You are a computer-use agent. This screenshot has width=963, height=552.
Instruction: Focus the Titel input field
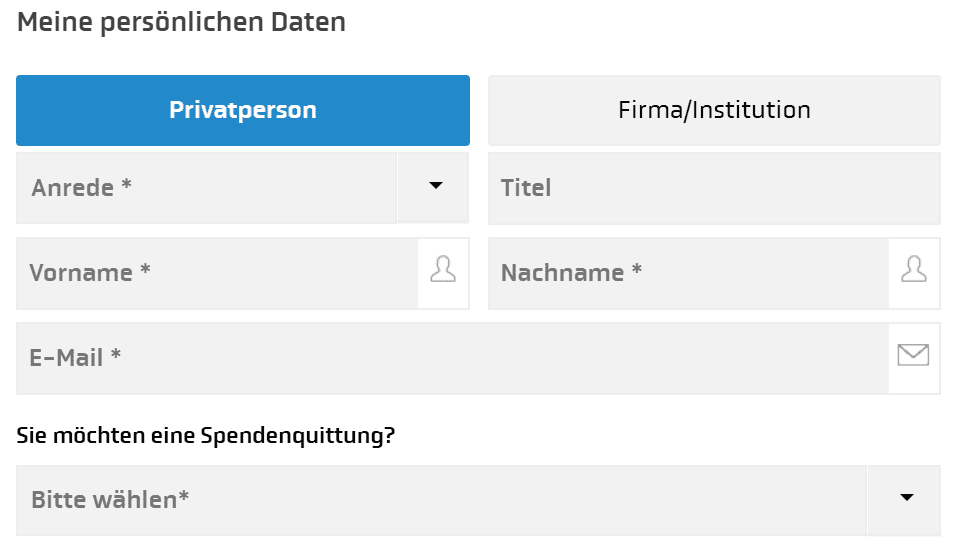(714, 187)
